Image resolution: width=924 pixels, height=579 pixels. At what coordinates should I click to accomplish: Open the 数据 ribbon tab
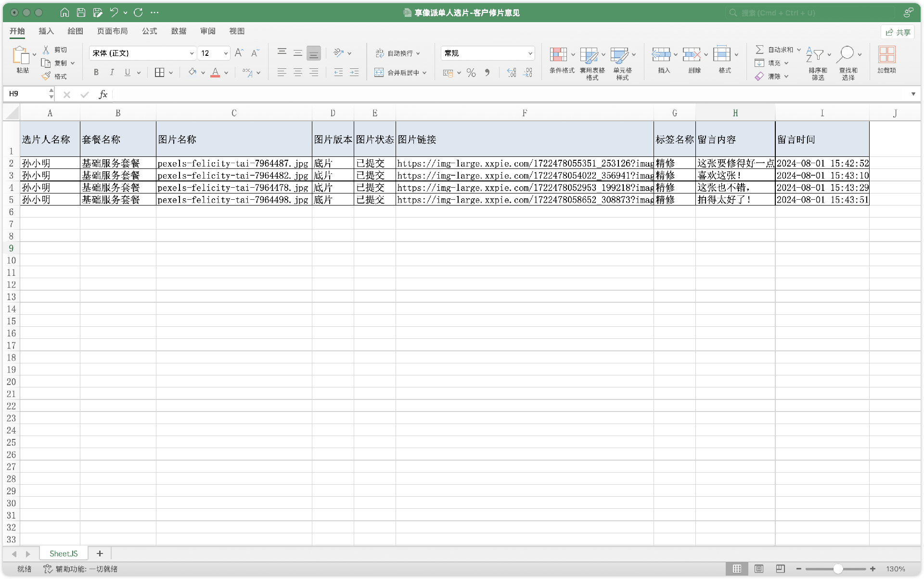pos(179,31)
